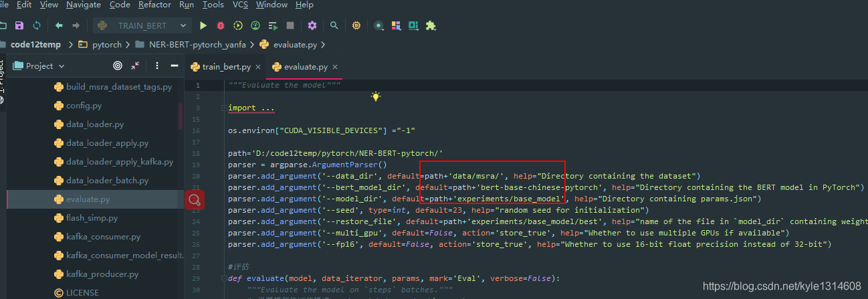Start debugging with the red bug icon
Viewport: 868px width, 299px height.
(221, 25)
